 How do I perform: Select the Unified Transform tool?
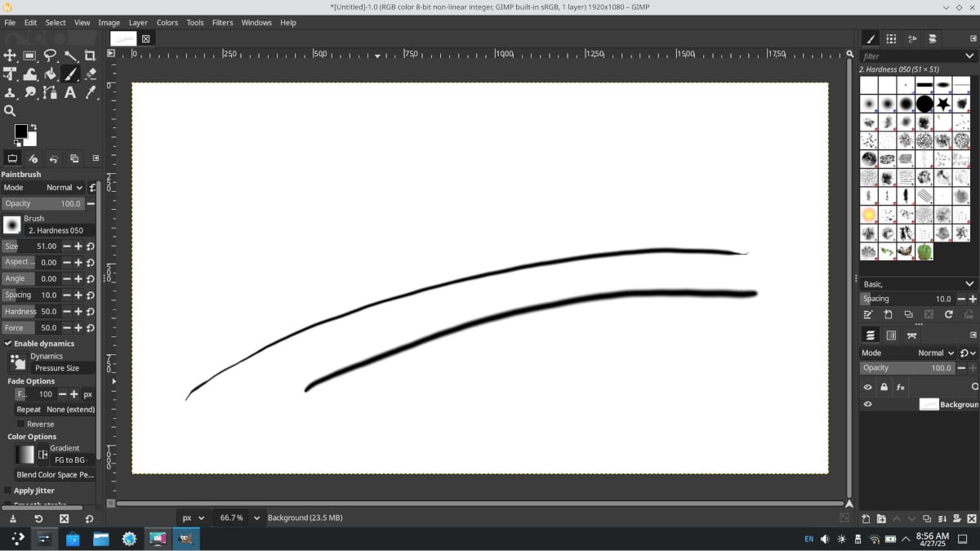pyautogui.click(x=10, y=74)
